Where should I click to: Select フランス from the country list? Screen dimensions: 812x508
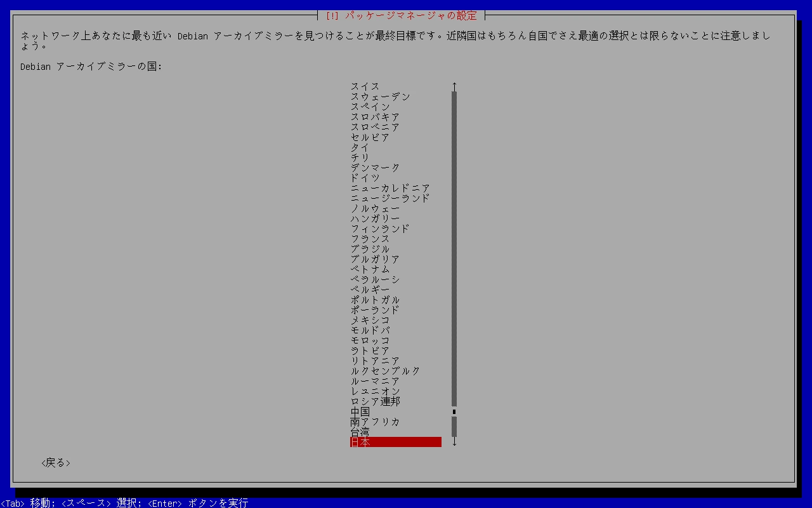370,239
